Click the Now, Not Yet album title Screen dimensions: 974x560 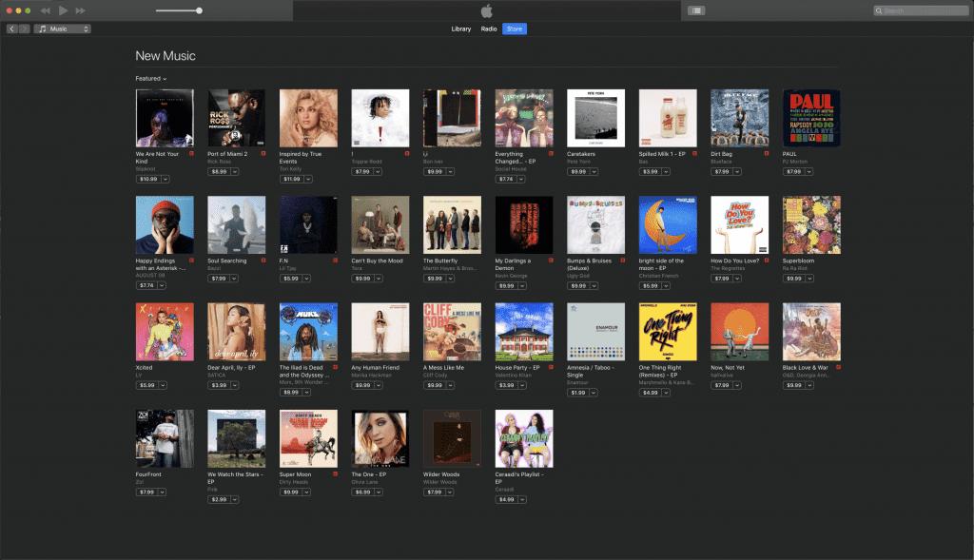tap(728, 368)
